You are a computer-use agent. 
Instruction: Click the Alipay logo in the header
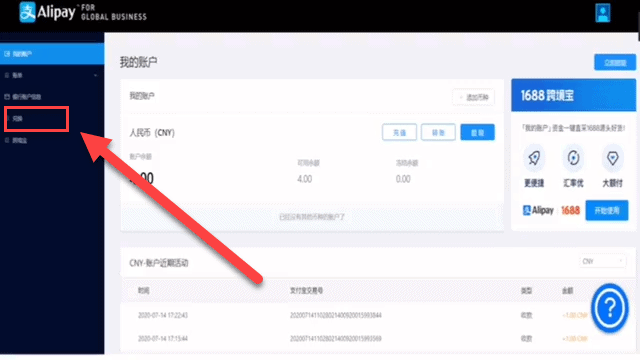tap(47, 12)
